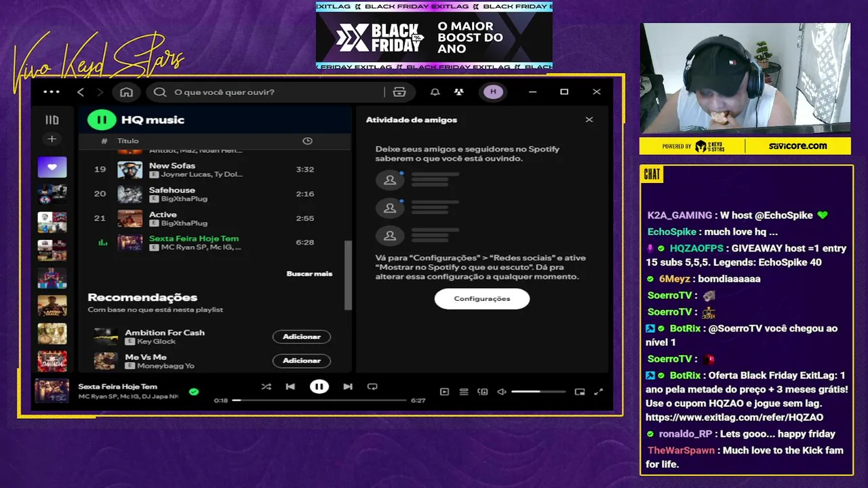Screen dimensions: 868x488
Task: Click artist 'Moneybagg Yo'
Action: point(165,366)
